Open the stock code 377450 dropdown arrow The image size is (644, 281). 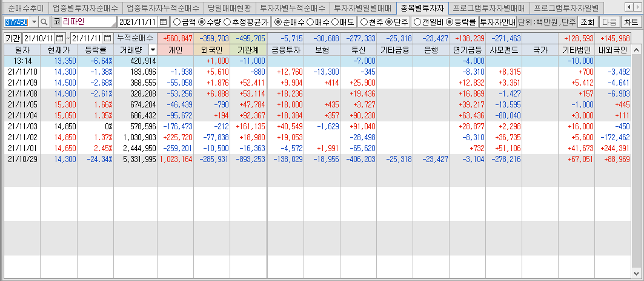(x=34, y=22)
